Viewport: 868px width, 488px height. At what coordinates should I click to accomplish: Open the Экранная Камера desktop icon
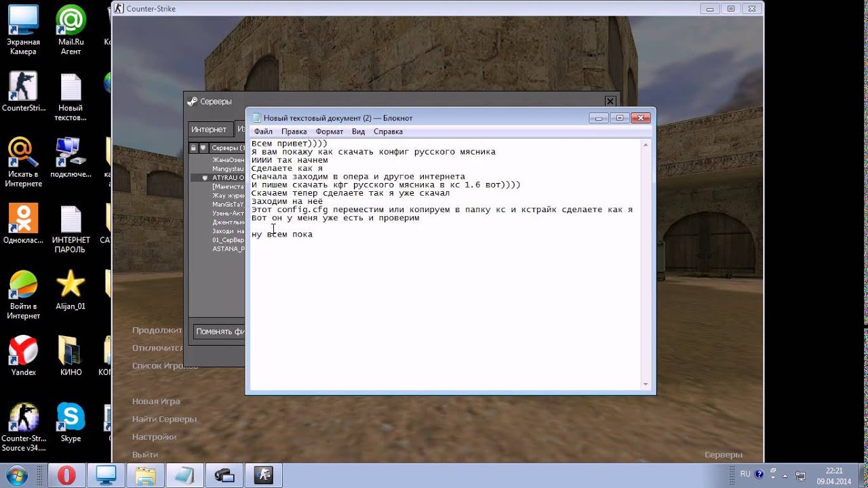(x=23, y=30)
